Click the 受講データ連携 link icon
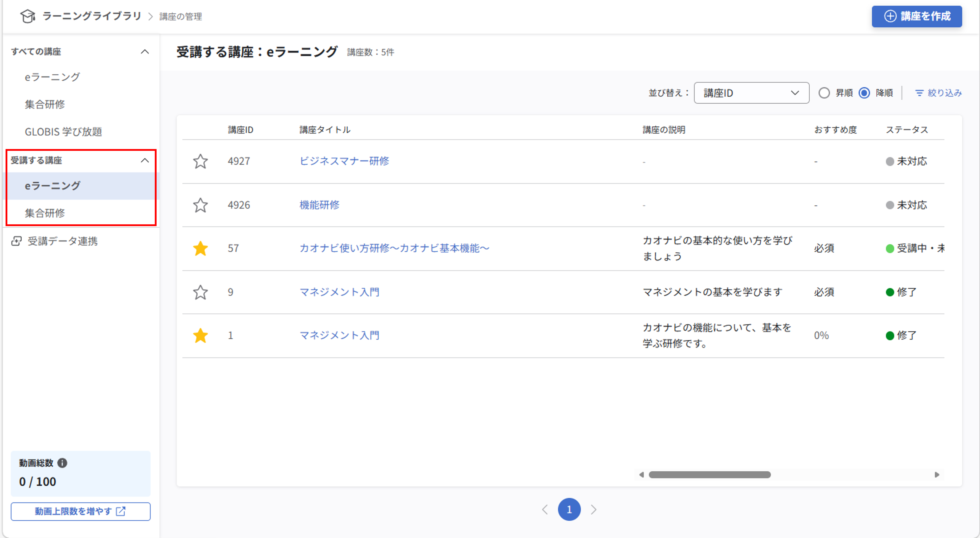Screen dimensions: 980x538 tap(16, 241)
